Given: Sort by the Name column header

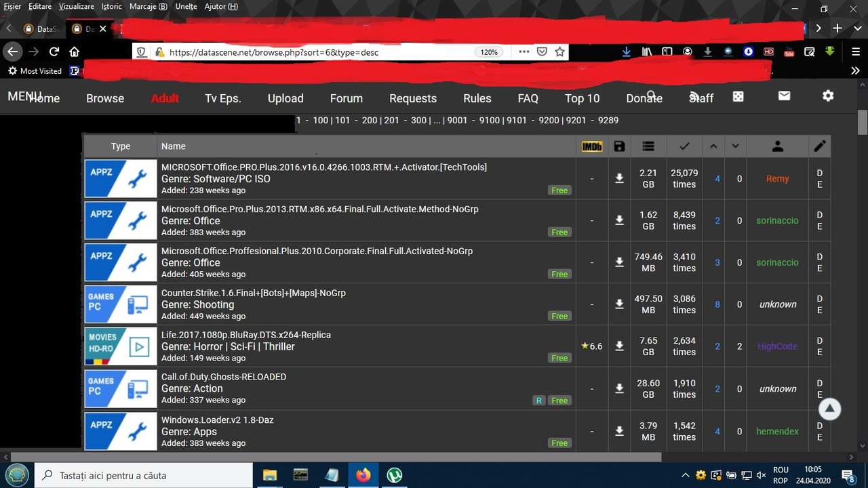Looking at the screenshot, I should pos(174,146).
